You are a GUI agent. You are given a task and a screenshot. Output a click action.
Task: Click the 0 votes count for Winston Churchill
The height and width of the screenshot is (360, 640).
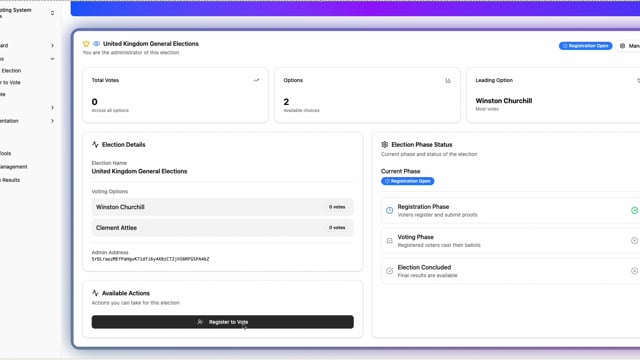(337, 207)
